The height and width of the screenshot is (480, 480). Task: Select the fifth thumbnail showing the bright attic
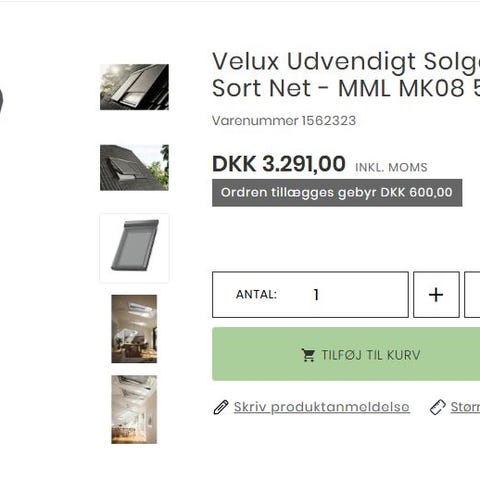point(134,409)
